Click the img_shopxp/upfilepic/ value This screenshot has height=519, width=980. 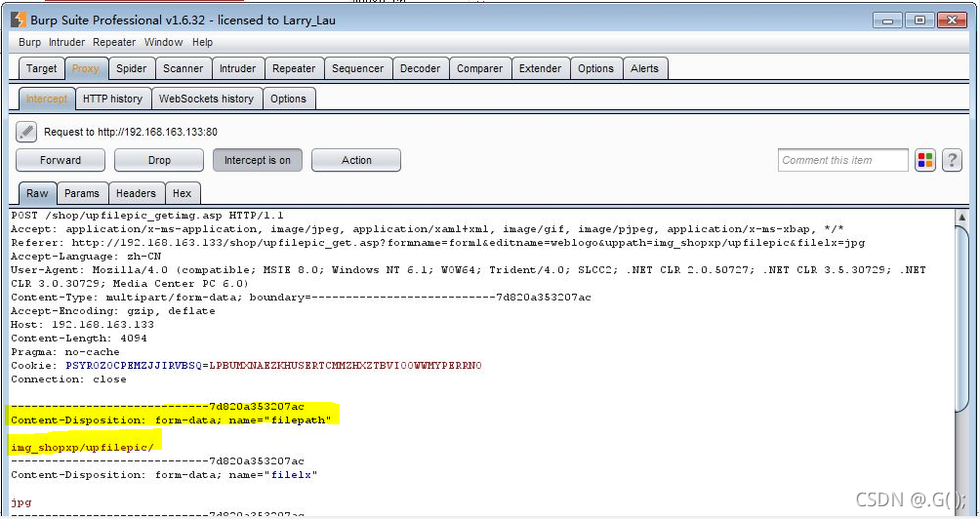(82, 448)
